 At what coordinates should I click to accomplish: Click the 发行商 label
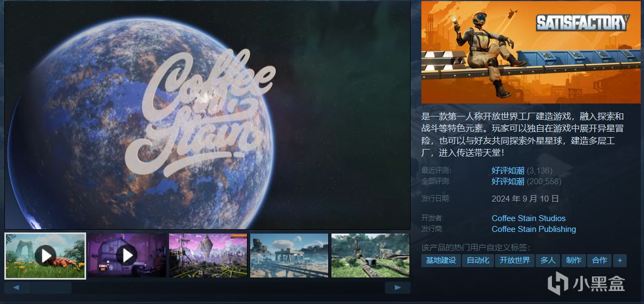click(x=432, y=229)
